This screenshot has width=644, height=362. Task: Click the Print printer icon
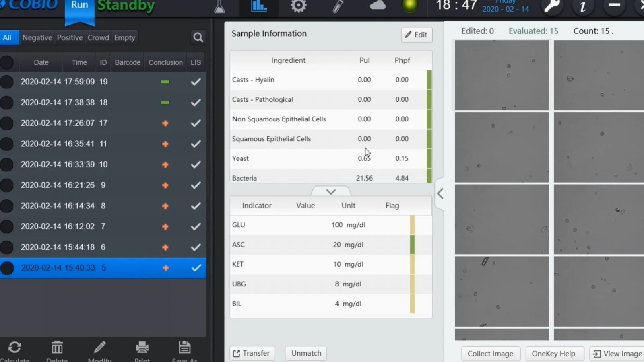(x=142, y=347)
